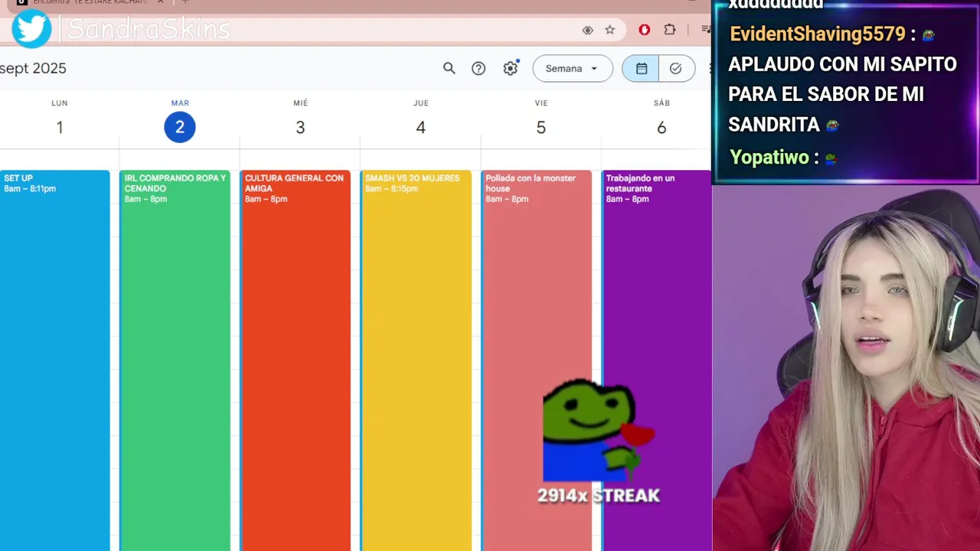Bookmark page with star icon
The width and height of the screenshot is (980, 551).
[610, 30]
